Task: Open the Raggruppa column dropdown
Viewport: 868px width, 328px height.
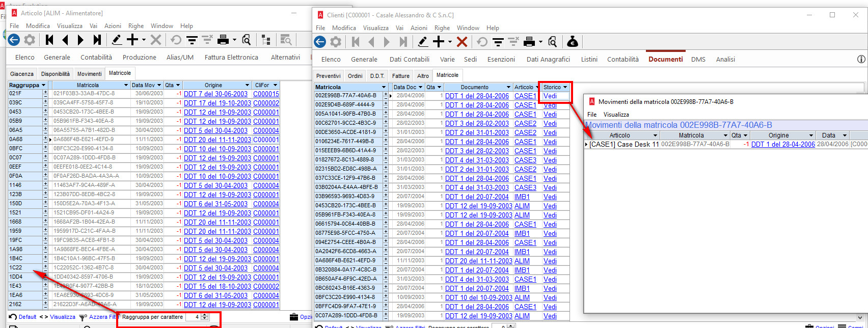Action: [43, 85]
